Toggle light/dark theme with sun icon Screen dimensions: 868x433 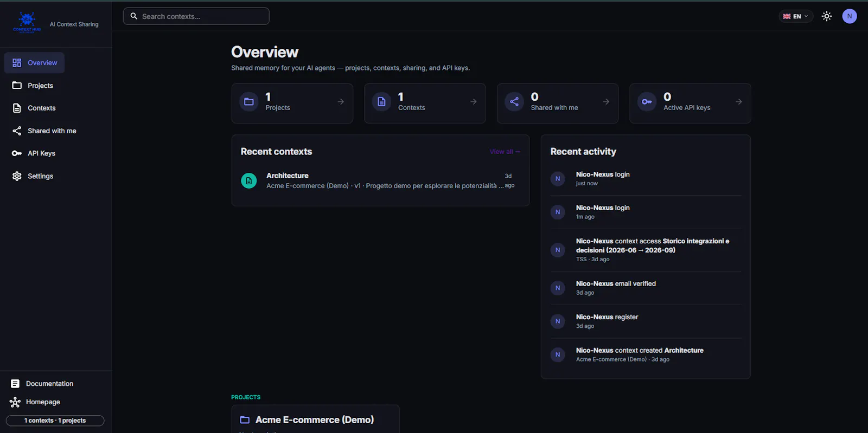pyautogui.click(x=827, y=16)
